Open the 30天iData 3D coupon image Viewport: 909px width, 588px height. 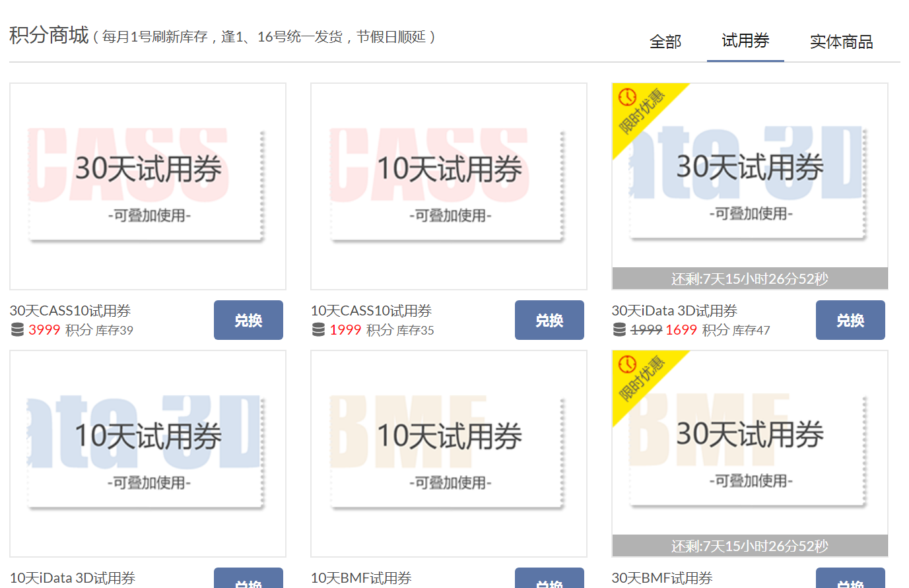coord(750,186)
